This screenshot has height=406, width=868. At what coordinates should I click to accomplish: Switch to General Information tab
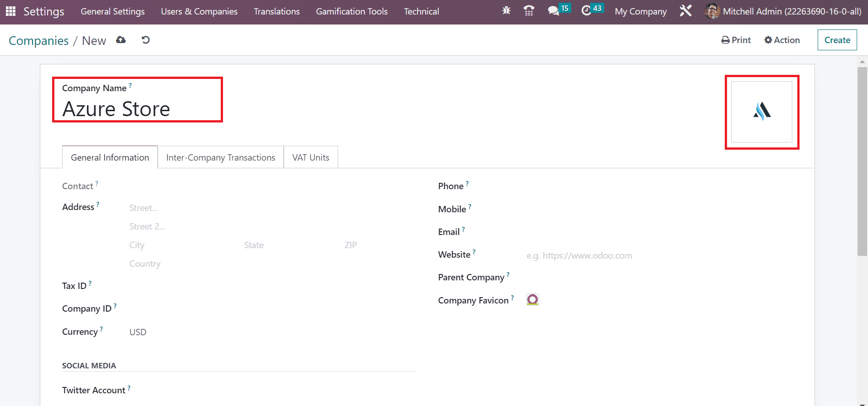(x=110, y=157)
